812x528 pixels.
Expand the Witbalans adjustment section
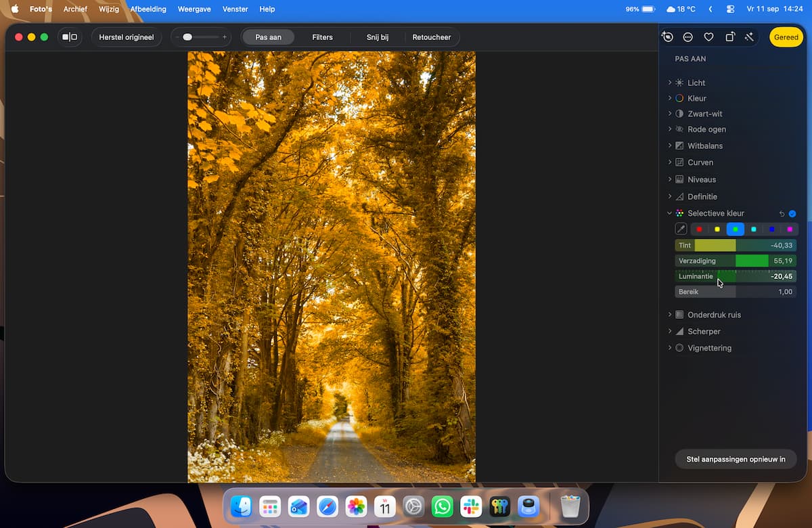pos(670,146)
